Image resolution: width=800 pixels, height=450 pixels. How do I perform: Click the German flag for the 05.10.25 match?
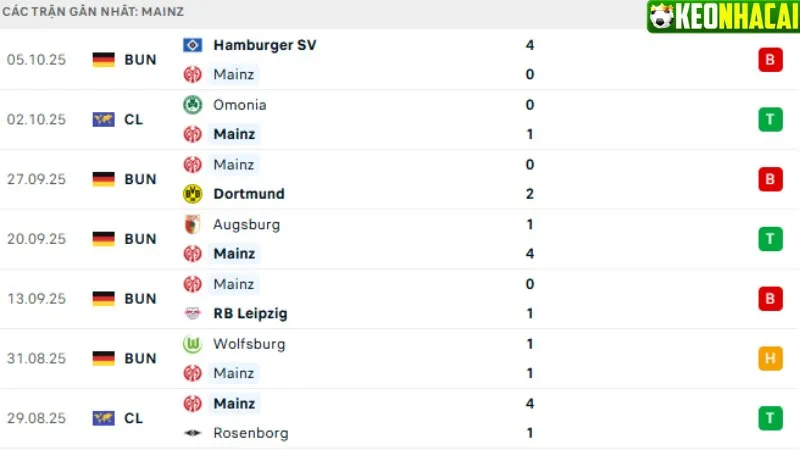(x=104, y=60)
